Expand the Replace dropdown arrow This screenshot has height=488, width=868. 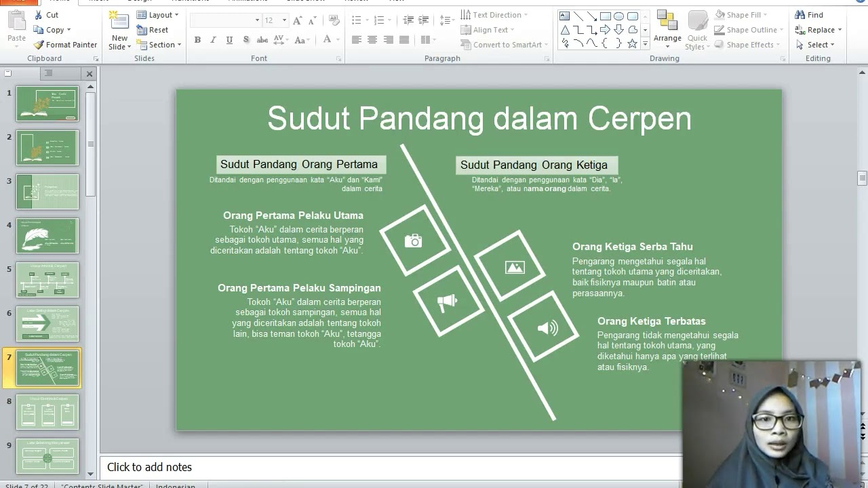coord(840,30)
